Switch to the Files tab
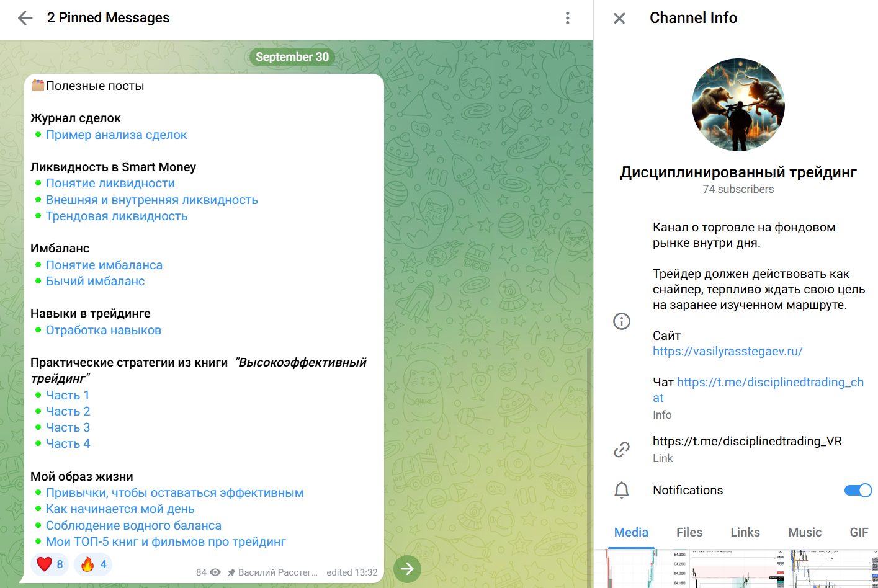Screen dimensions: 878x588 point(689,532)
